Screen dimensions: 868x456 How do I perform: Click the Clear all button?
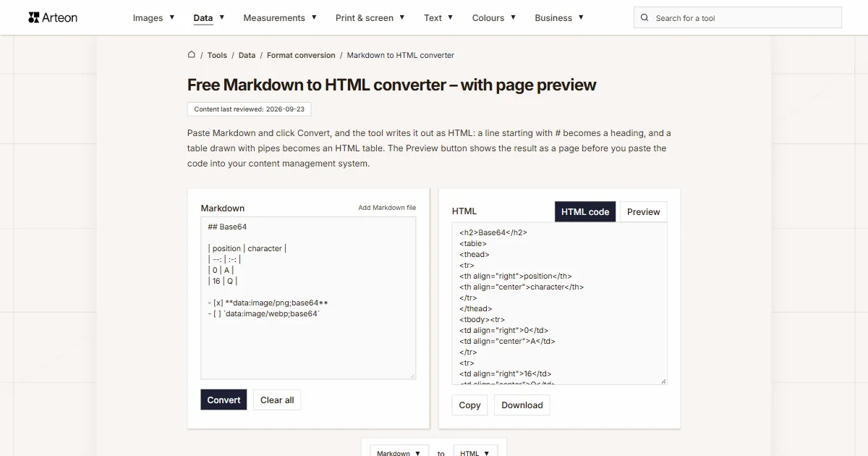point(277,400)
